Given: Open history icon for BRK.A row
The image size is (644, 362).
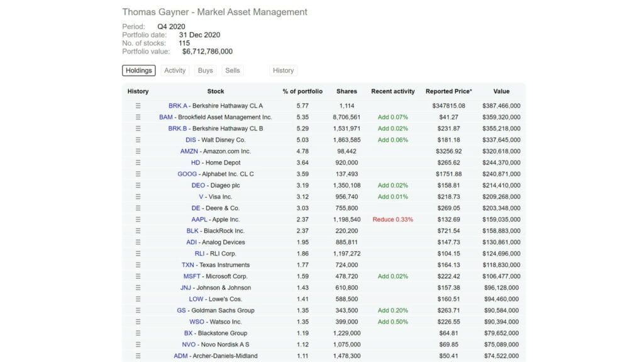Looking at the screenshot, I should [x=138, y=106].
